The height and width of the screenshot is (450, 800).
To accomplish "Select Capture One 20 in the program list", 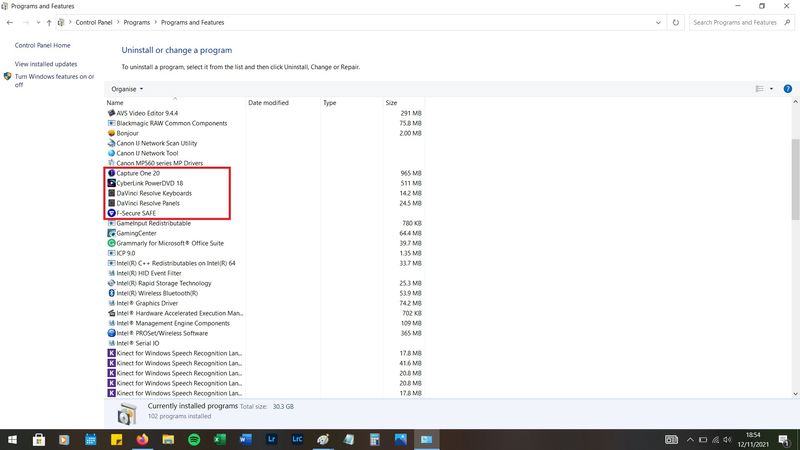I will [x=138, y=173].
